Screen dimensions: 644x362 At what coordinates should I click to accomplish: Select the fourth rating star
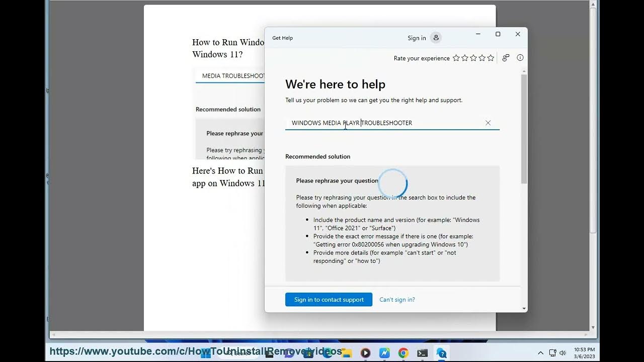[x=482, y=58]
